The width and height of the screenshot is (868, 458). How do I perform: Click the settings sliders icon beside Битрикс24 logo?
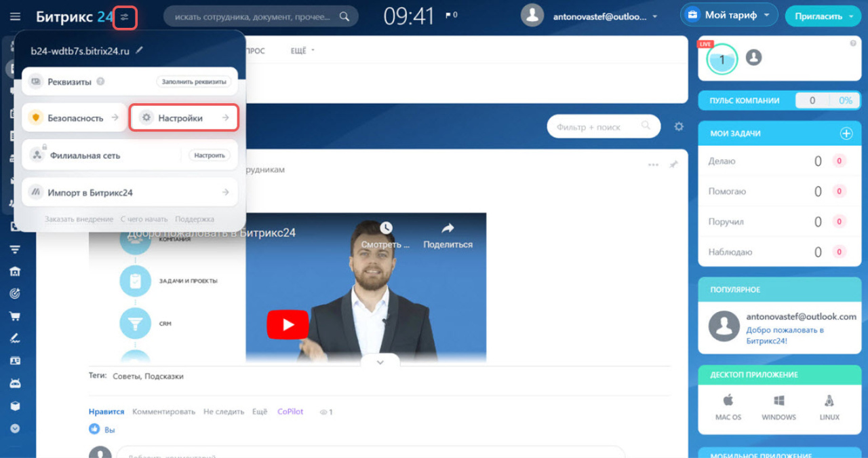point(125,17)
